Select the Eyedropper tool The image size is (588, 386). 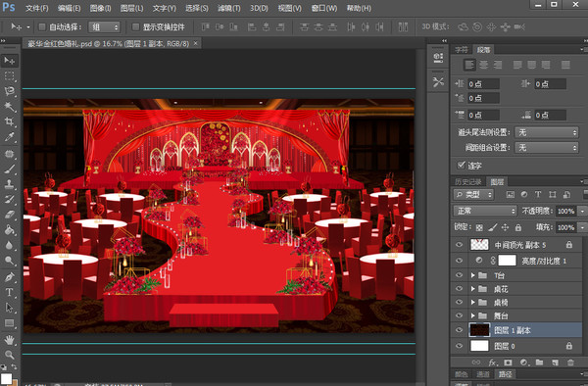click(10, 137)
